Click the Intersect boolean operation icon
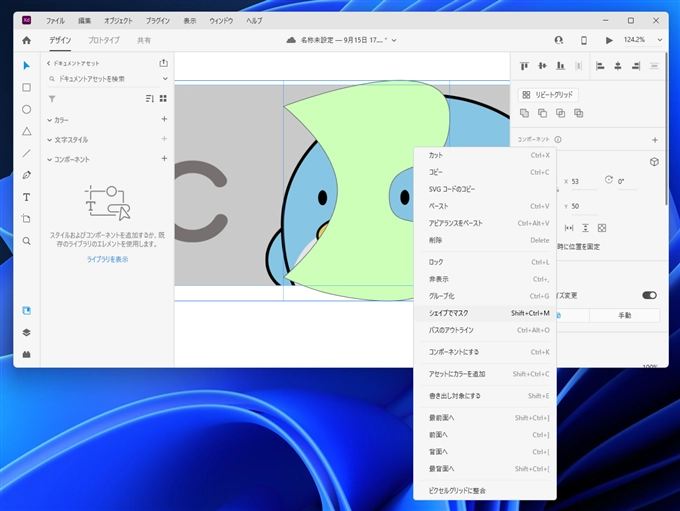Viewport: 680px width, 511px height. pos(560,113)
